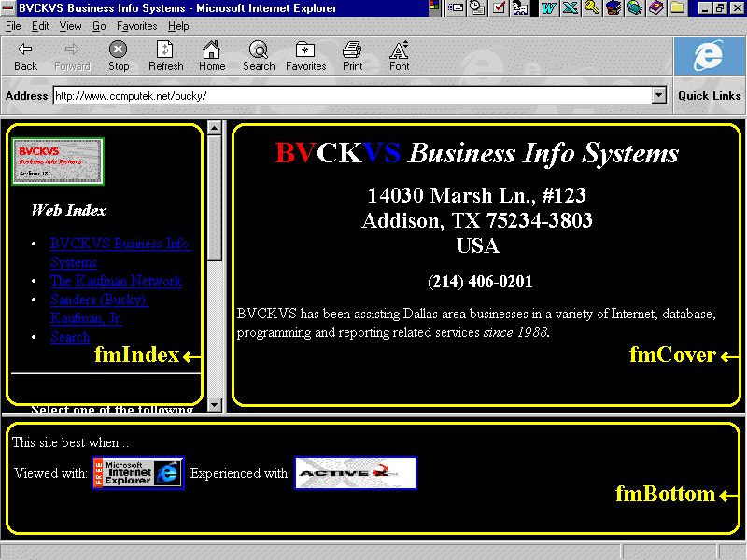Print the page using toolbar

[x=353, y=56]
